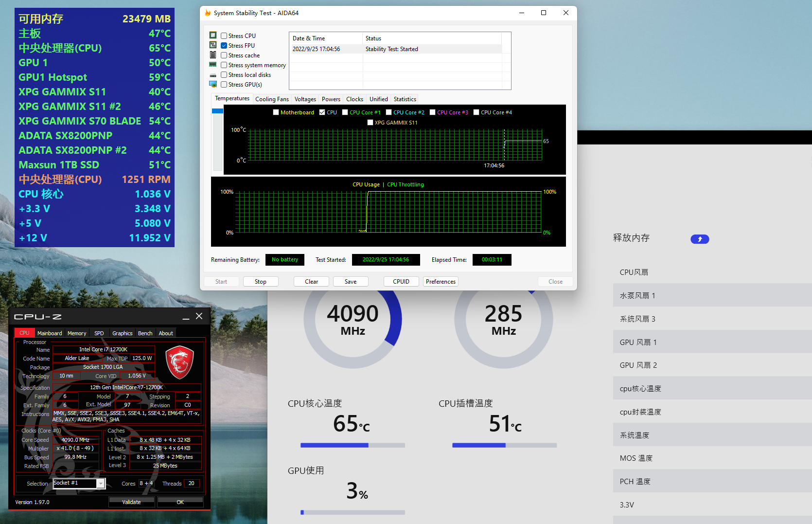Screen dimensions: 812x524
Task: Click the Save button in AIDA64
Action: pyautogui.click(x=351, y=282)
